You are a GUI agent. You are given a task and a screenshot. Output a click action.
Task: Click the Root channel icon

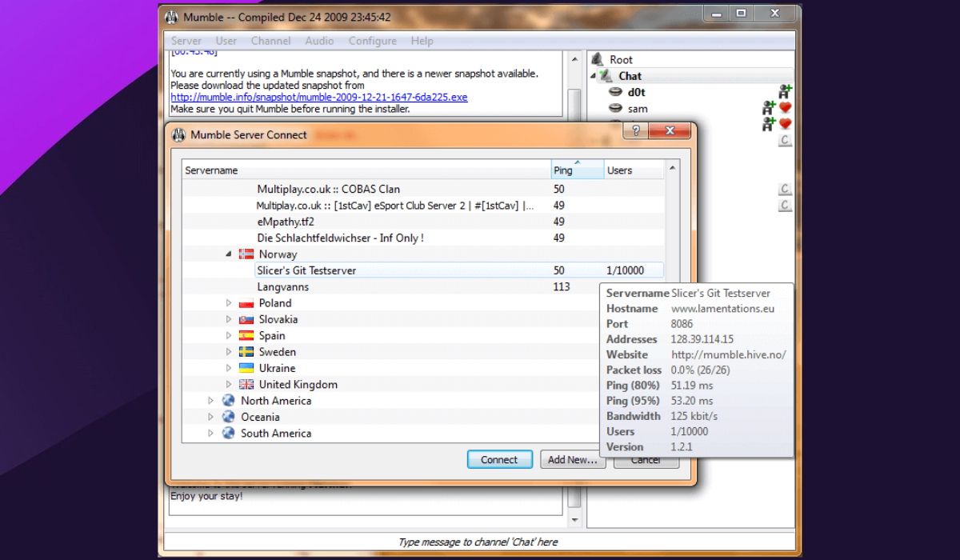tap(597, 59)
